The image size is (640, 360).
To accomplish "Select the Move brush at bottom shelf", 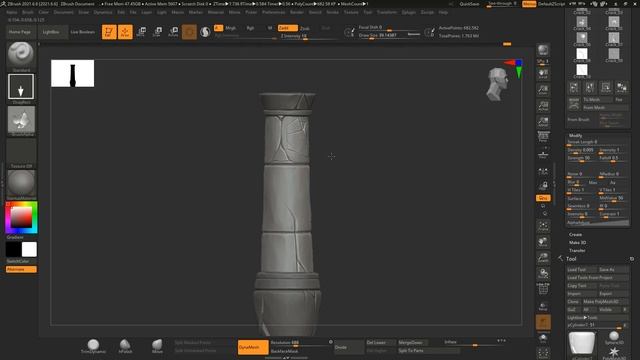I will point(157,346).
